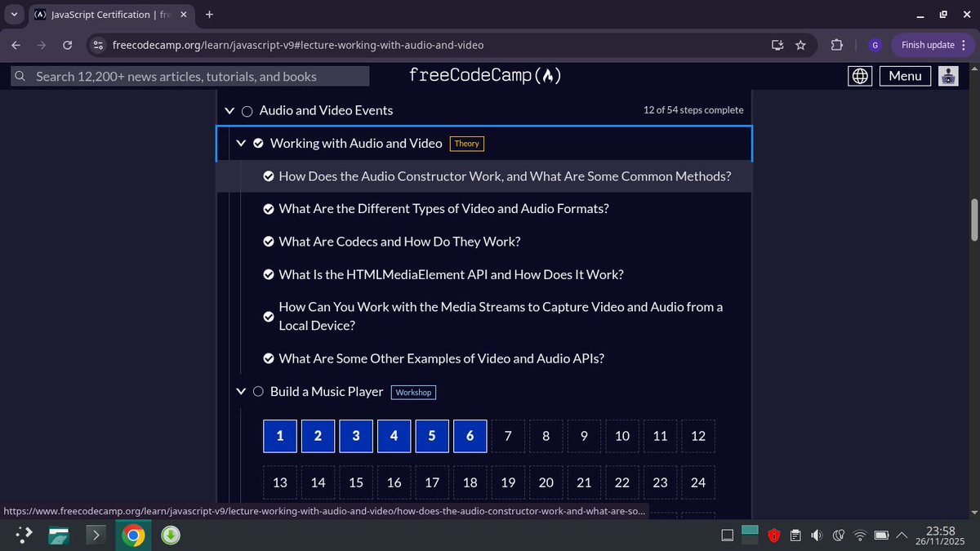The image size is (980, 551).
Task: Bookmark this page with star icon
Action: click(801, 45)
